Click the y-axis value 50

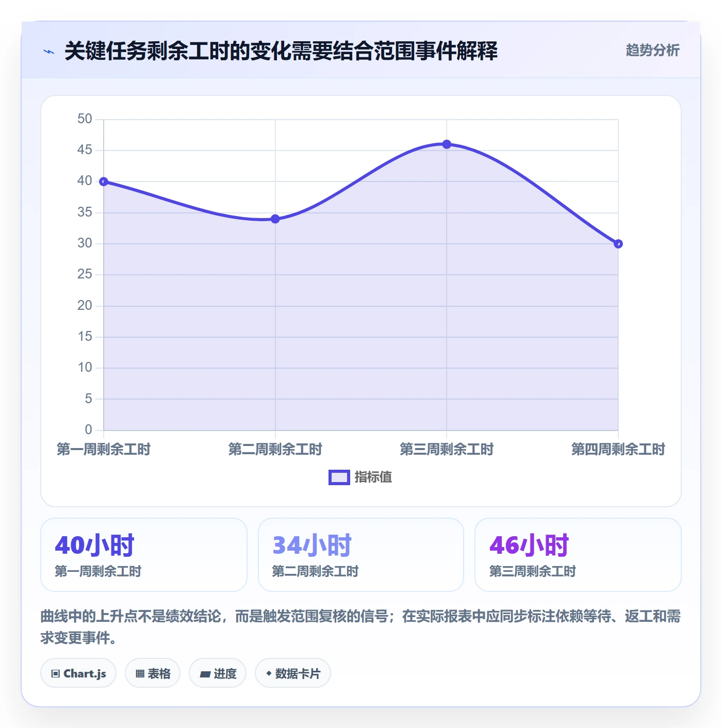[85, 119]
